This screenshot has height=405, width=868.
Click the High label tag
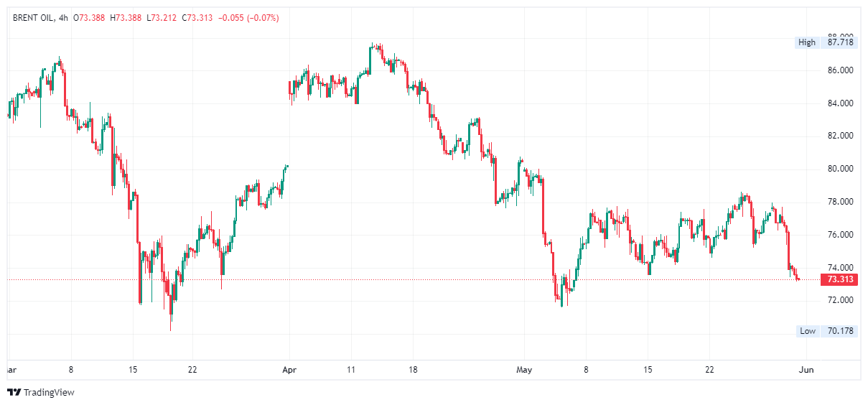click(x=807, y=42)
